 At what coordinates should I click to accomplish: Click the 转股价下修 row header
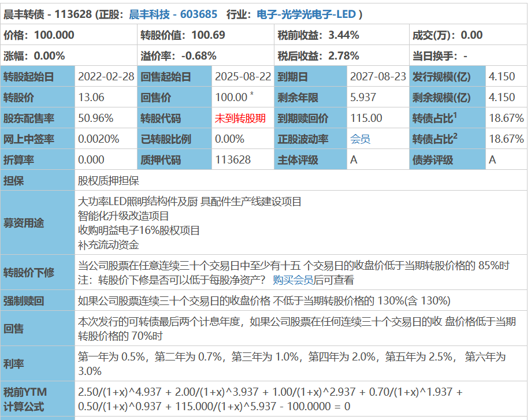(x=38, y=272)
